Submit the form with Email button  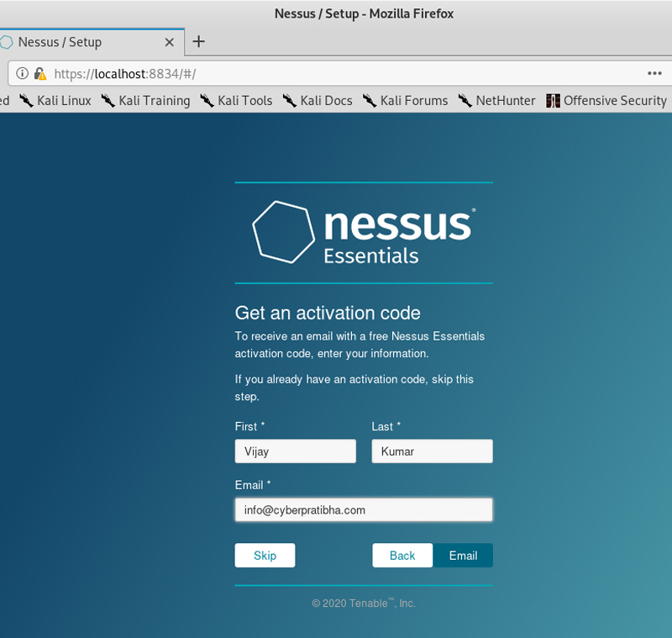point(463,556)
